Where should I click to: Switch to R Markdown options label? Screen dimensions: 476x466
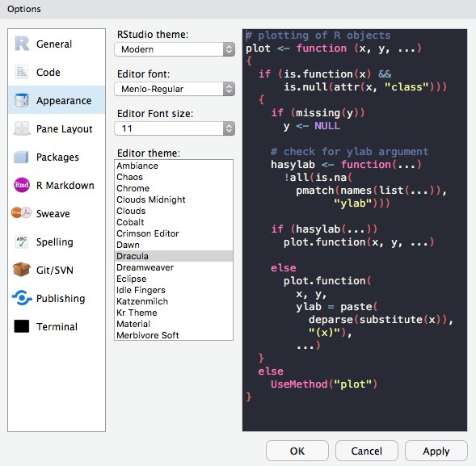(x=65, y=186)
